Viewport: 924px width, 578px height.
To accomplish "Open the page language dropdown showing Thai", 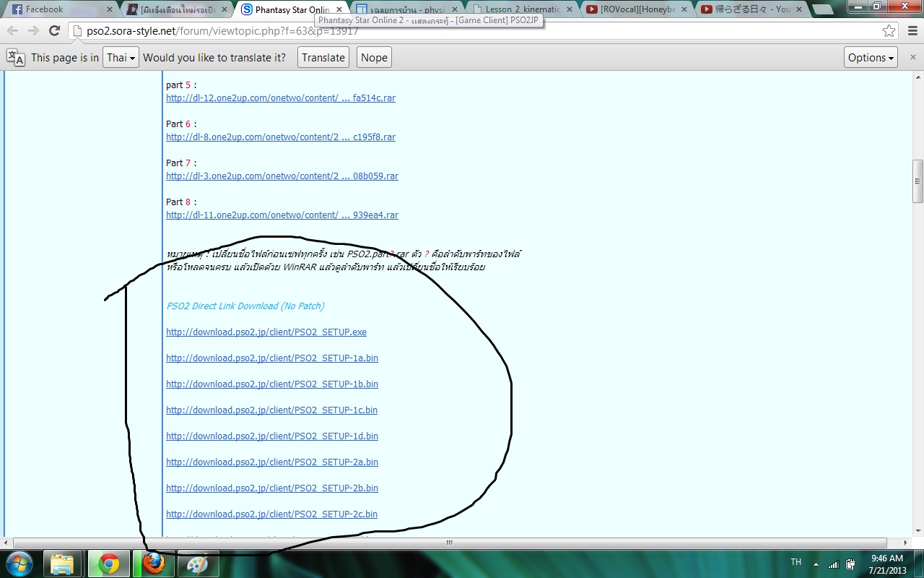I will pyautogui.click(x=121, y=58).
